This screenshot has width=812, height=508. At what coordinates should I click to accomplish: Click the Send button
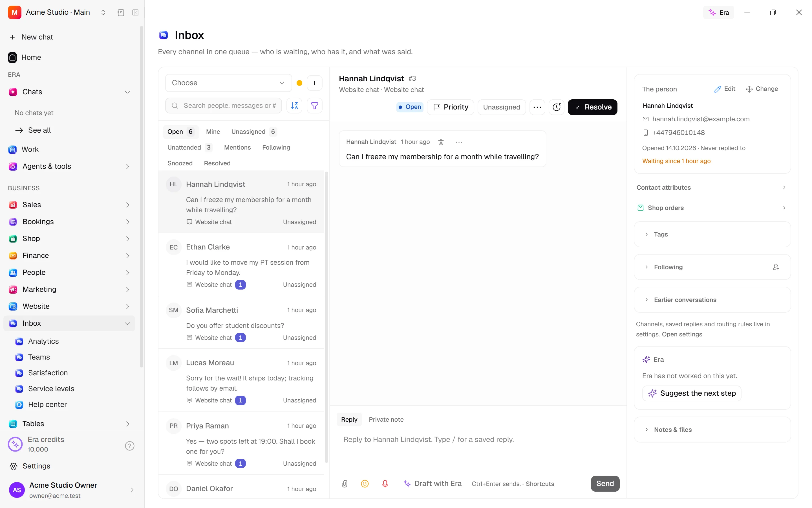tap(605, 483)
